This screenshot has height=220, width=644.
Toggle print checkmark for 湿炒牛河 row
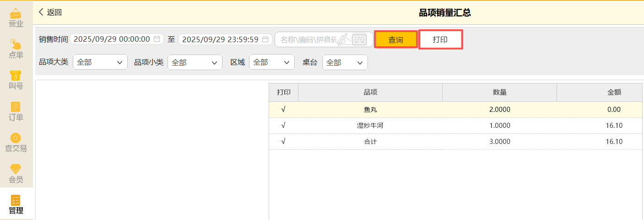coord(283,126)
